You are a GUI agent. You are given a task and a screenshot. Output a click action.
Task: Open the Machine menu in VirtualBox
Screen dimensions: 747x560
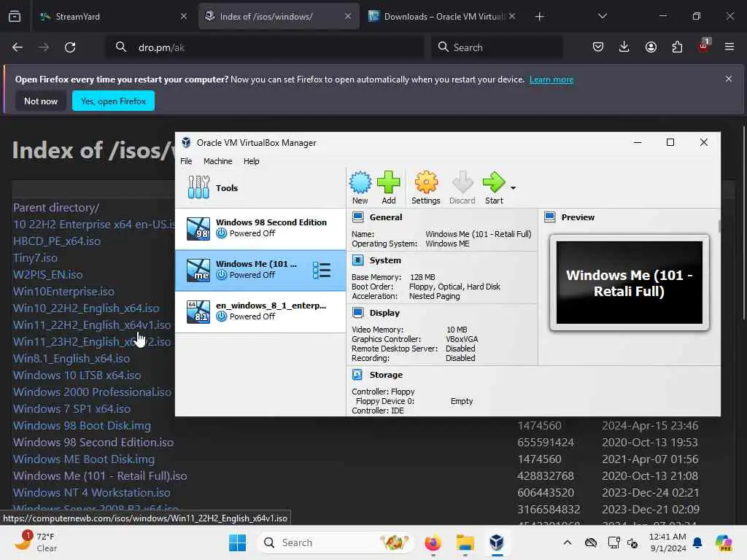[217, 161]
